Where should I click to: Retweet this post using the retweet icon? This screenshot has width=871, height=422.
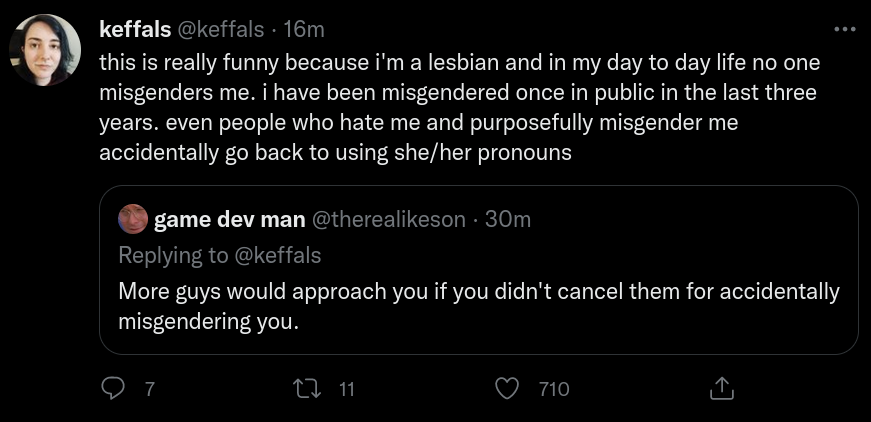point(307,389)
